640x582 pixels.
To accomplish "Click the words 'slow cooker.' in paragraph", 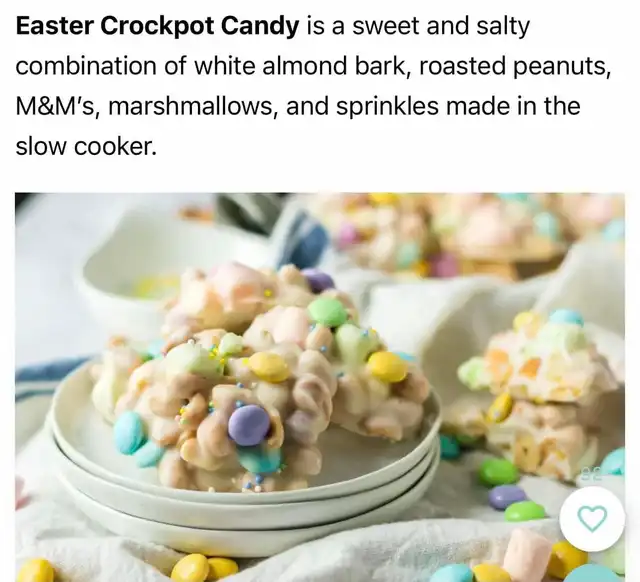I will [x=86, y=146].
